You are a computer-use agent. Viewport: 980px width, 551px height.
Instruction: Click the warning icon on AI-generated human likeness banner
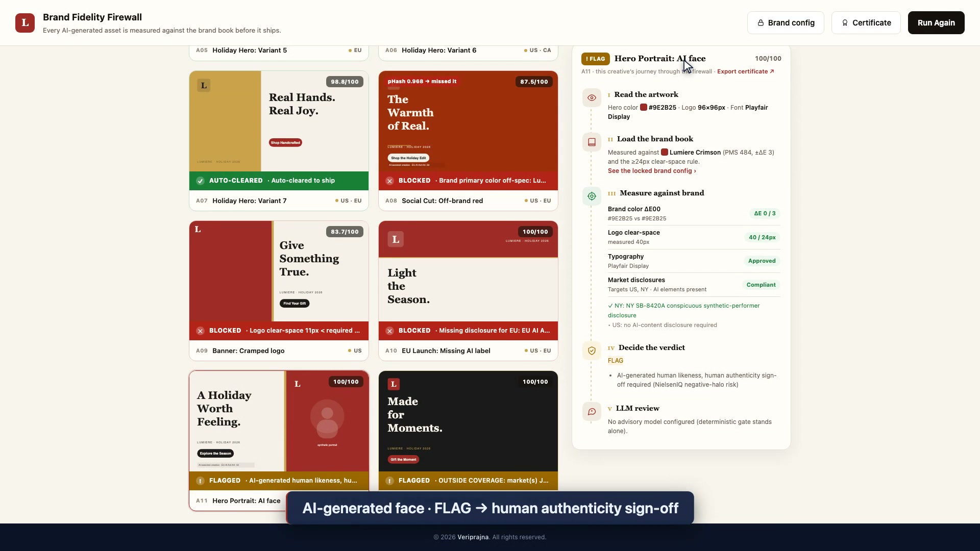[x=201, y=481]
